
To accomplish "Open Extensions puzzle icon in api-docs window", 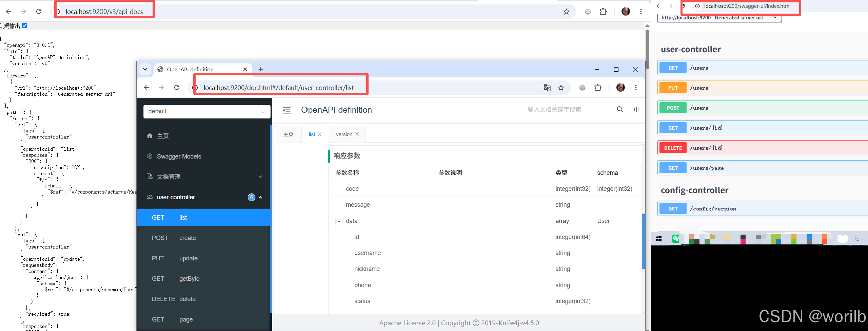I will 603,12.
